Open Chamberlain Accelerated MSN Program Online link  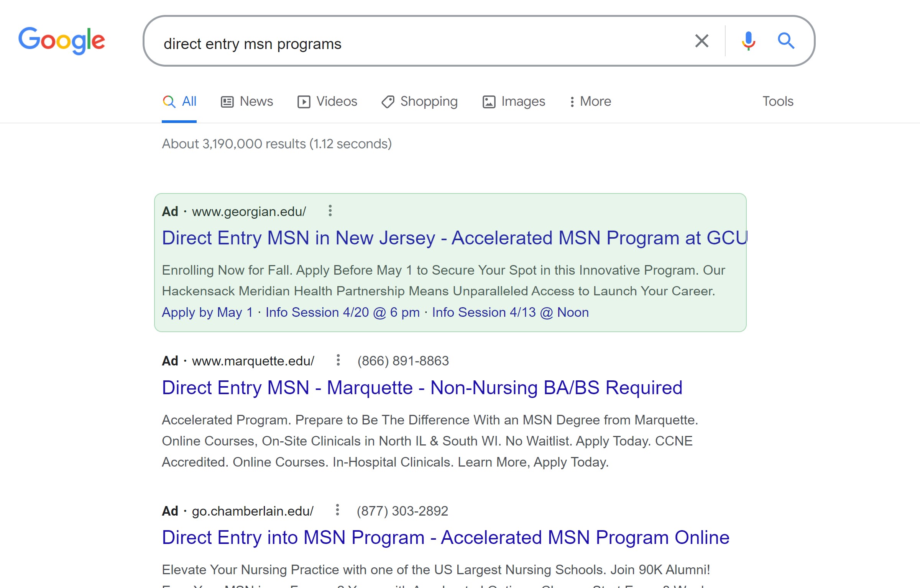(445, 537)
